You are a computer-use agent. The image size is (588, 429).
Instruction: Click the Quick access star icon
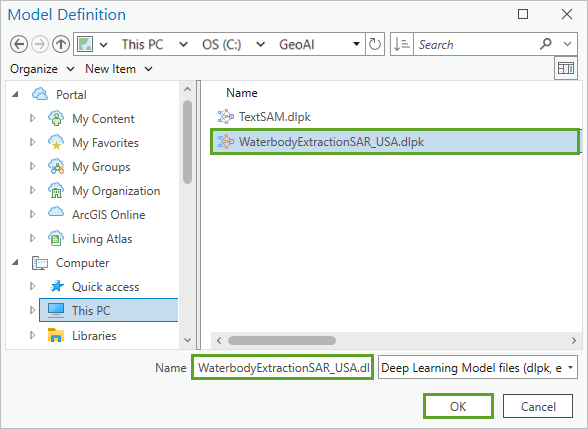(x=57, y=286)
